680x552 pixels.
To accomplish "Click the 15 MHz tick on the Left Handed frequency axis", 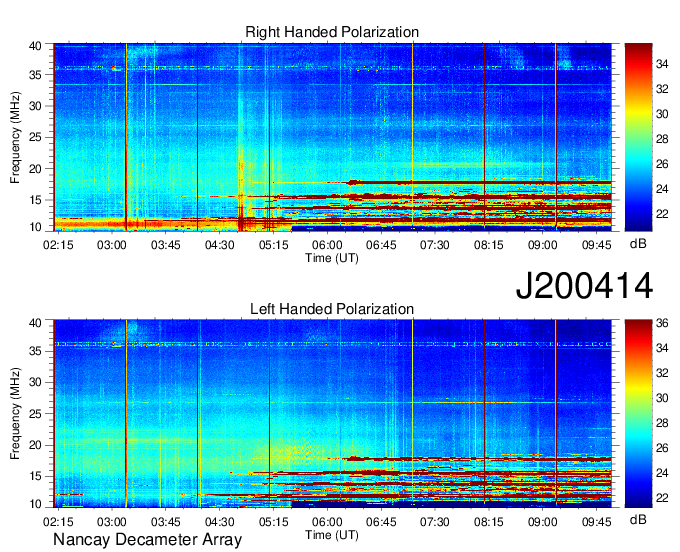I will pyautogui.click(x=35, y=476).
